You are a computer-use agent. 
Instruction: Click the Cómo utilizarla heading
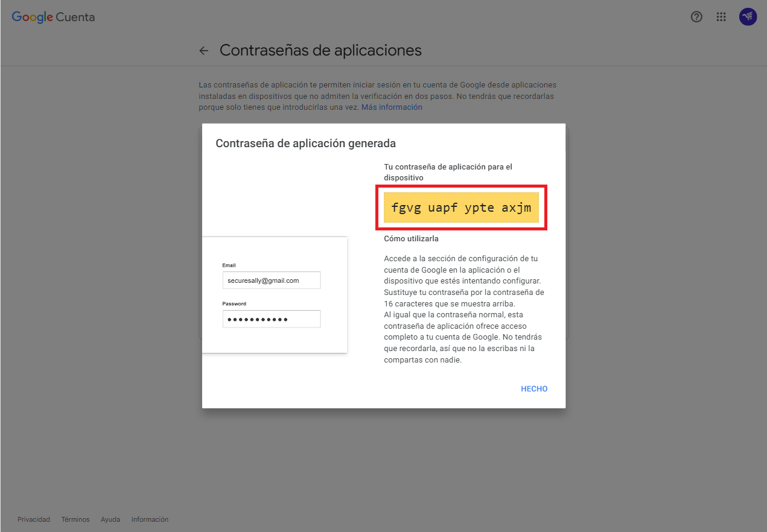click(x=411, y=239)
